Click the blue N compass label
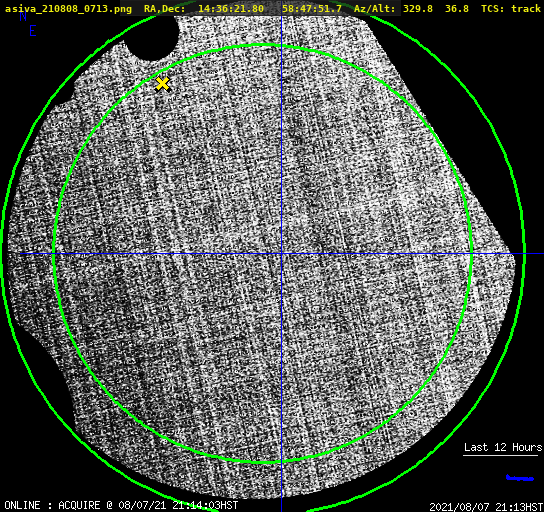This screenshot has width=544, height=512. (23, 16)
